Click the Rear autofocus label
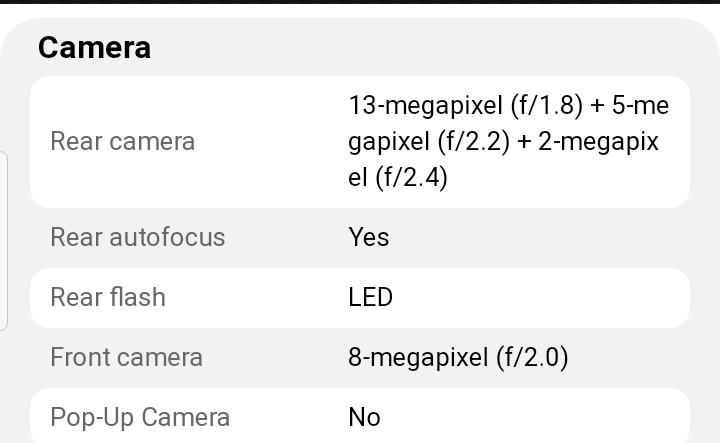This screenshot has height=443, width=720. click(137, 237)
